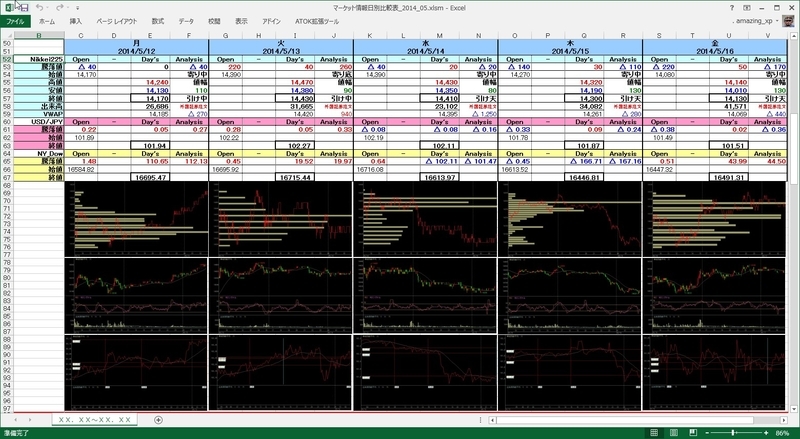Select the XX.XX~XX.XX sheet tab
Image resolution: width=800 pixels, height=439 pixels.
tap(95, 420)
